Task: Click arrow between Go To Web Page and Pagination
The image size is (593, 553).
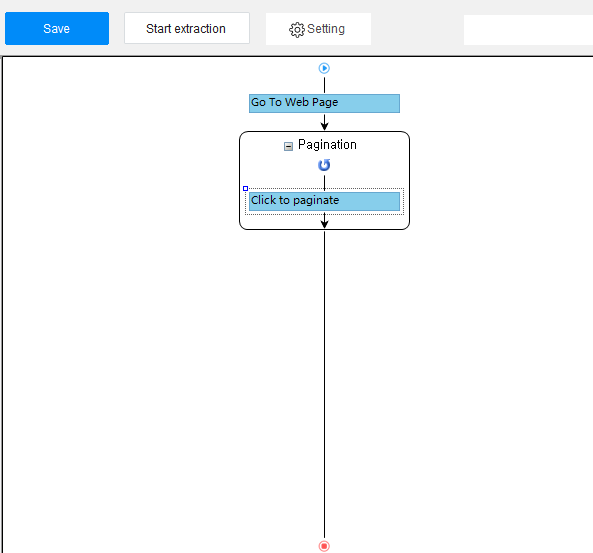Action: coord(324,122)
